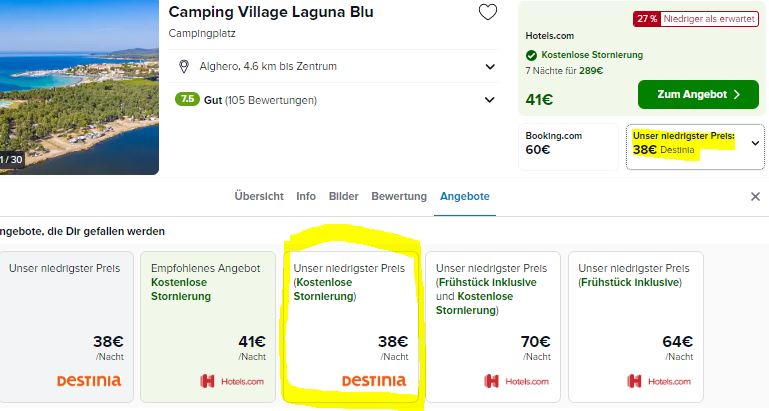Click the Hotels.com logo in 70€ offer card

516,381
